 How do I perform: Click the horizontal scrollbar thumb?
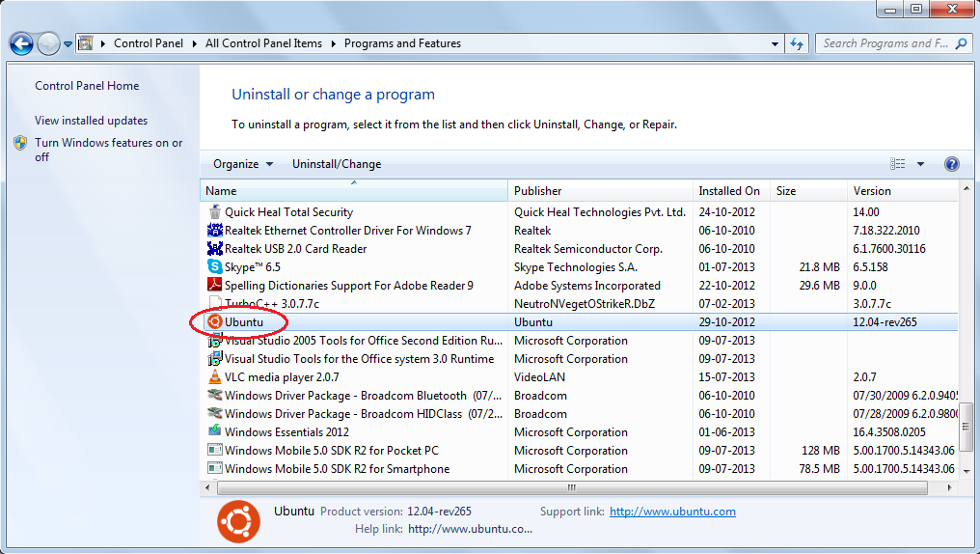[x=572, y=487]
